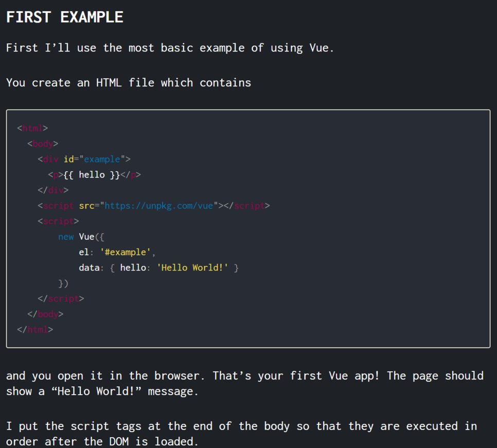Click the unpkg.com/vue URL in the code

(x=159, y=206)
